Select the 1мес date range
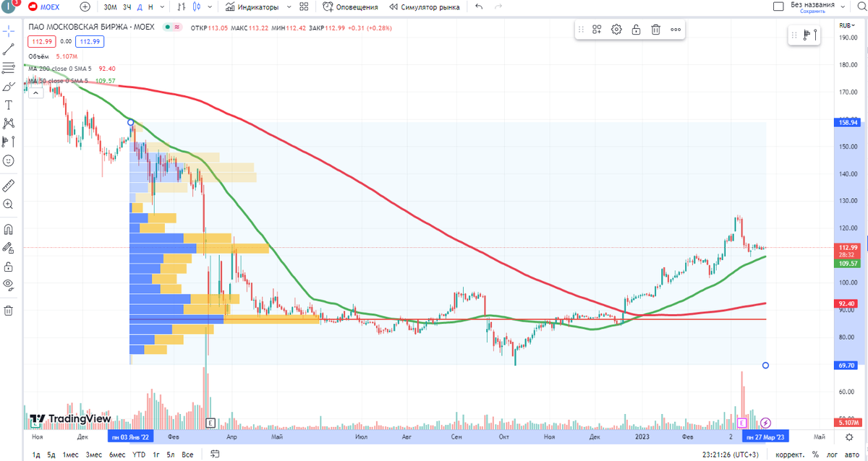Viewport: 868px width, 461px height. [70, 454]
